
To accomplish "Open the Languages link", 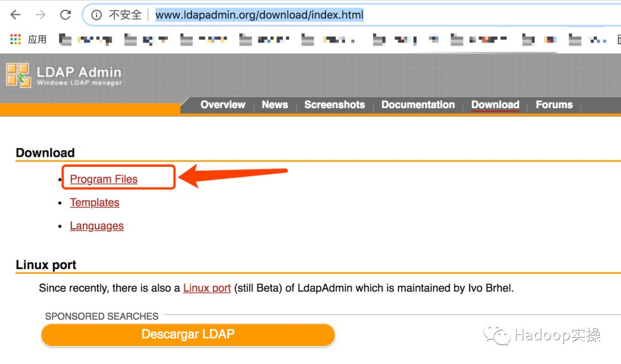I will (97, 226).
